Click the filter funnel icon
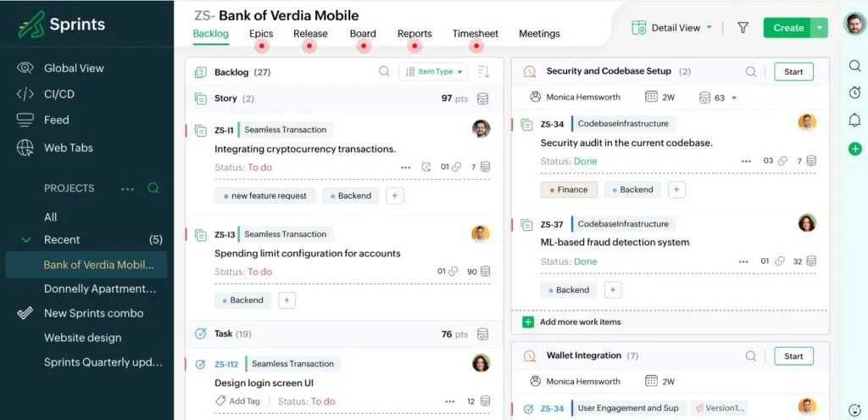Screen dimensions: 868x420 743,28
